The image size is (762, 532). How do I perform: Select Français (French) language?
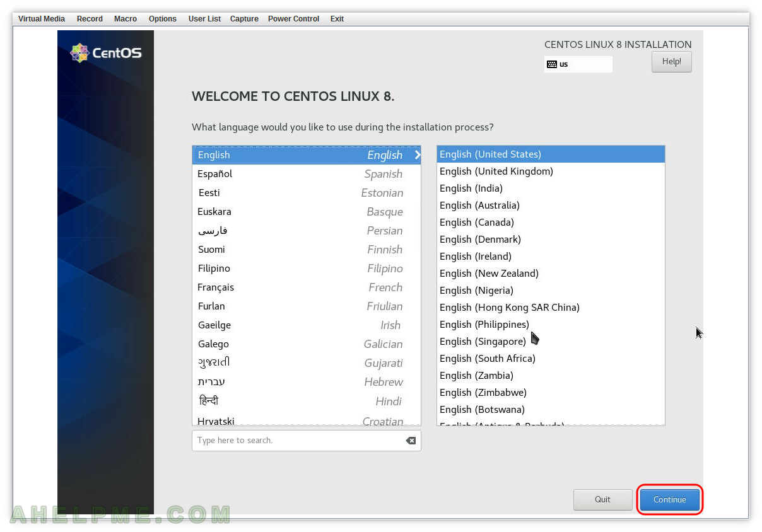307,287
